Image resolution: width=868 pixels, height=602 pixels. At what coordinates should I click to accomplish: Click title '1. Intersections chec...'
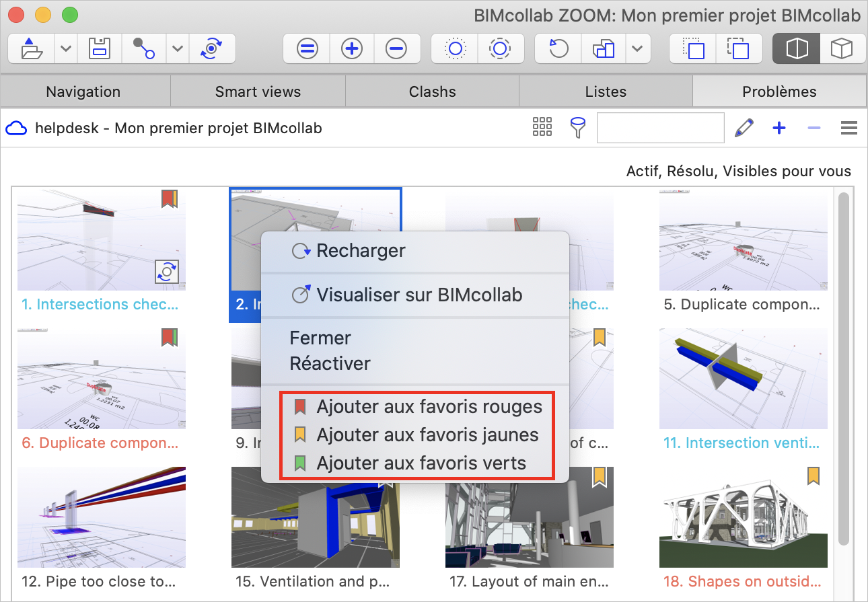[101, 304]
